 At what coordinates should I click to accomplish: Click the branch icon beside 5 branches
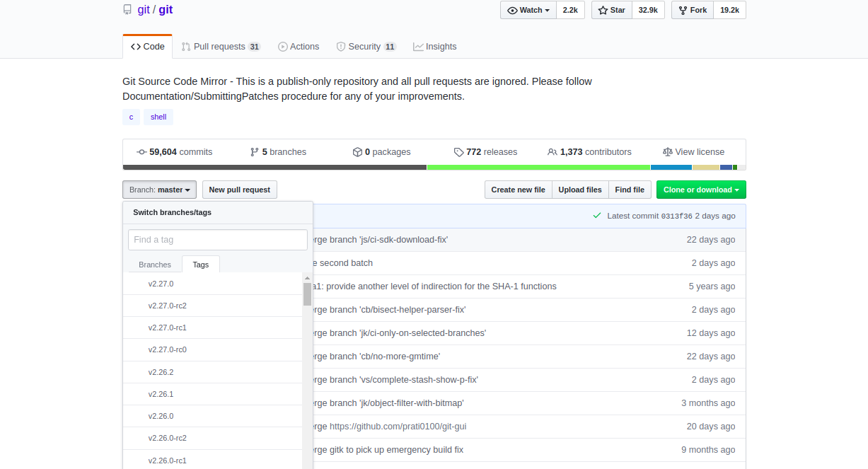click(x=253, y=151)
